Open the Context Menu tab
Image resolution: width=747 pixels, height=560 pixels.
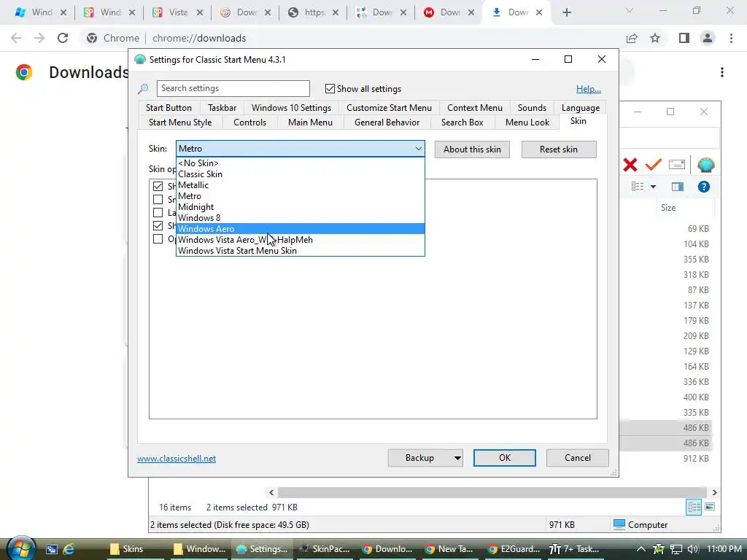pyautogui.click(x=474, y=108)
